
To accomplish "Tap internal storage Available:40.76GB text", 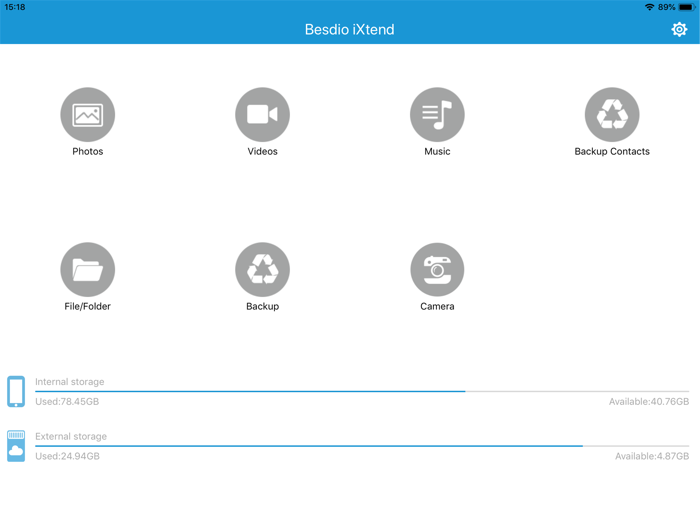I will pyautogui.click(x=648, y=402).
